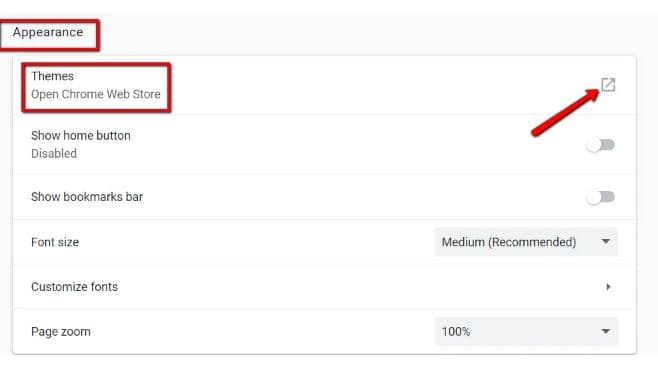The height and width of the screenshot is (376, 658).
Task: Enable the Show home button switch
Action: (601, 145)
